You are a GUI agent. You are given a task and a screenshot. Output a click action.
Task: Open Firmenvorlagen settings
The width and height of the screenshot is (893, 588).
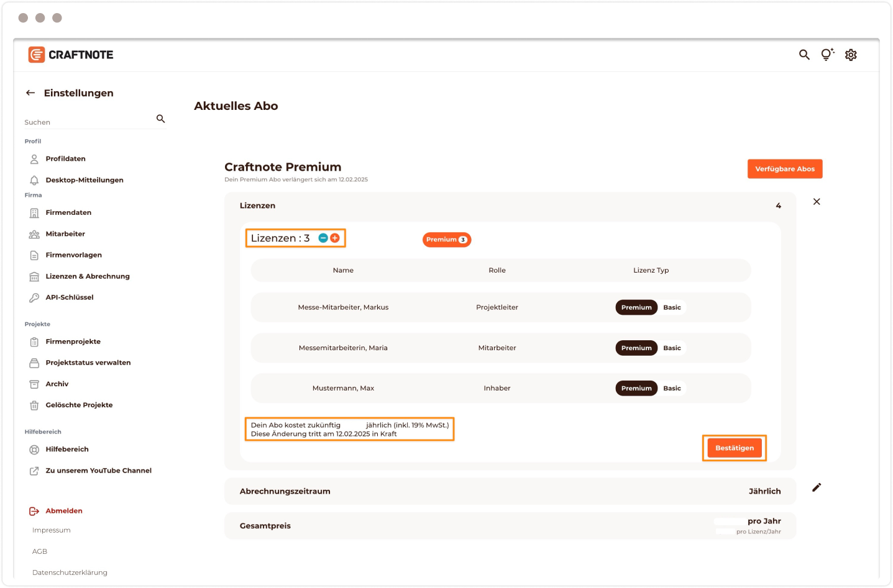[73, 255]
